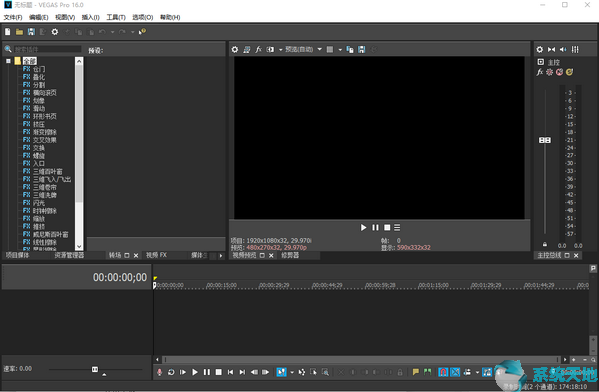
Task: Toggle loop playback in transport bar
Action: [171, 372]
